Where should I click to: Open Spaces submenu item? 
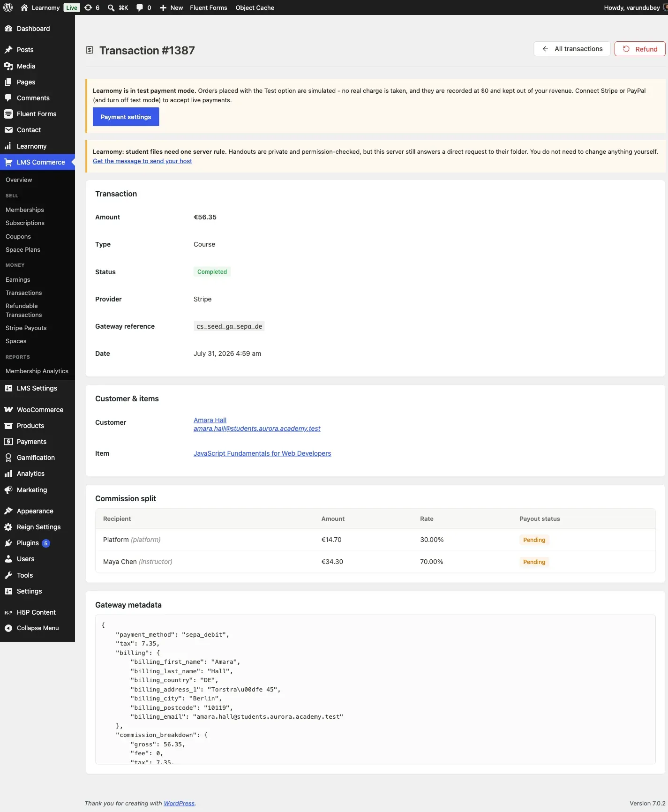click(16, 341)
